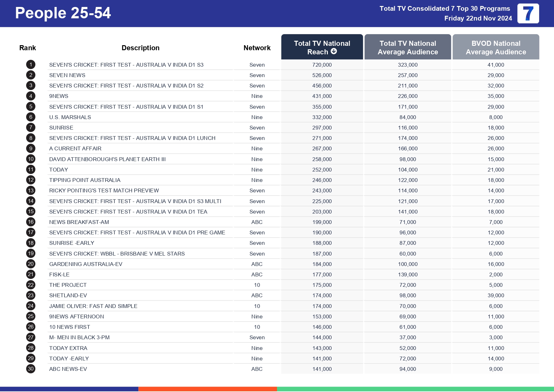This screenshot has height=392, width=554.
Task: Click the sort arrow on Total TV National Reach
Action: click(334, 51)
